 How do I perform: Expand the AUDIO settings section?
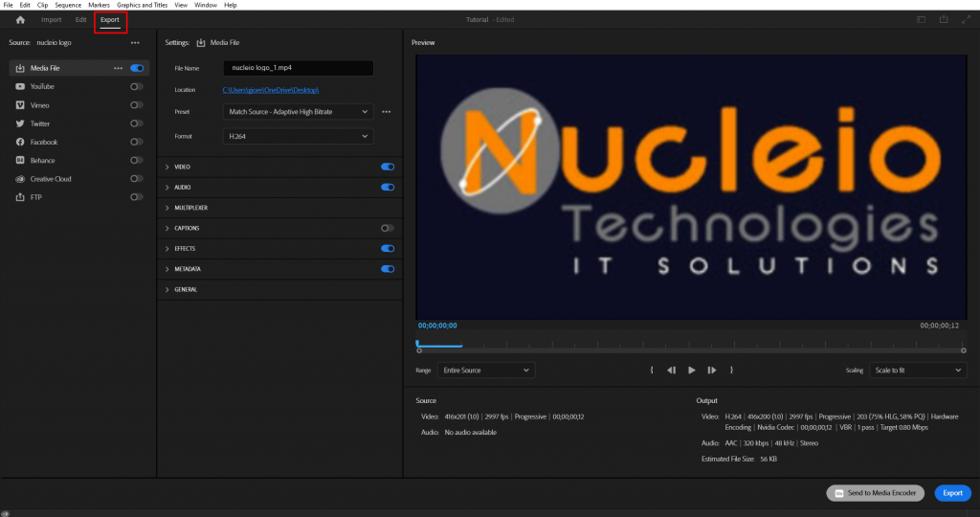point(167,187)
